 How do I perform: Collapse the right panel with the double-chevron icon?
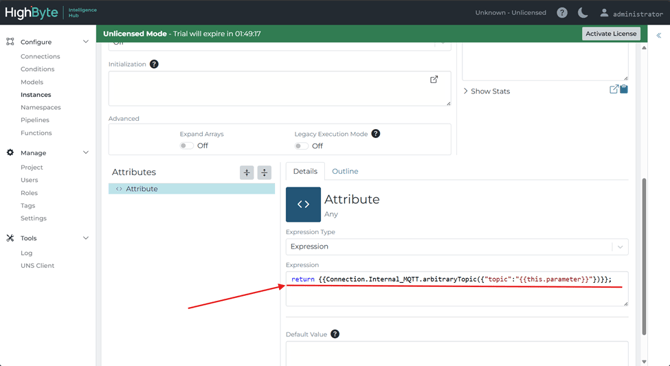[659, 35]
